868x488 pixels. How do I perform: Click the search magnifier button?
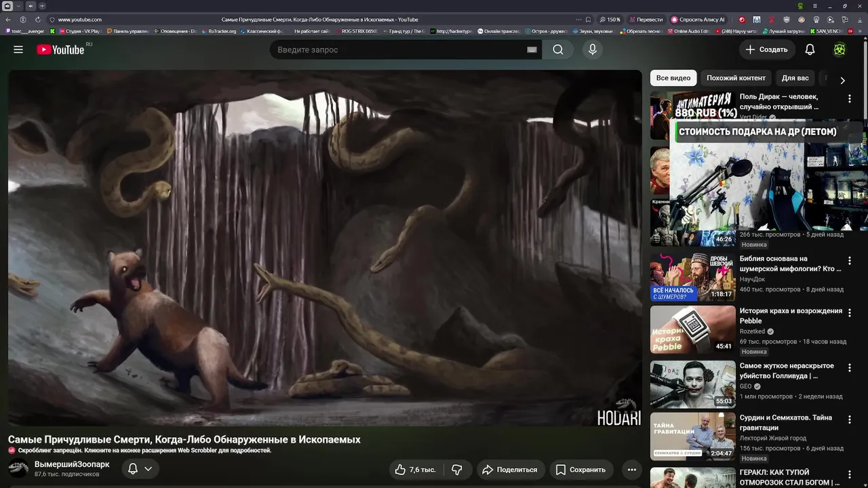pyautogui.click(x=557, y=49)
